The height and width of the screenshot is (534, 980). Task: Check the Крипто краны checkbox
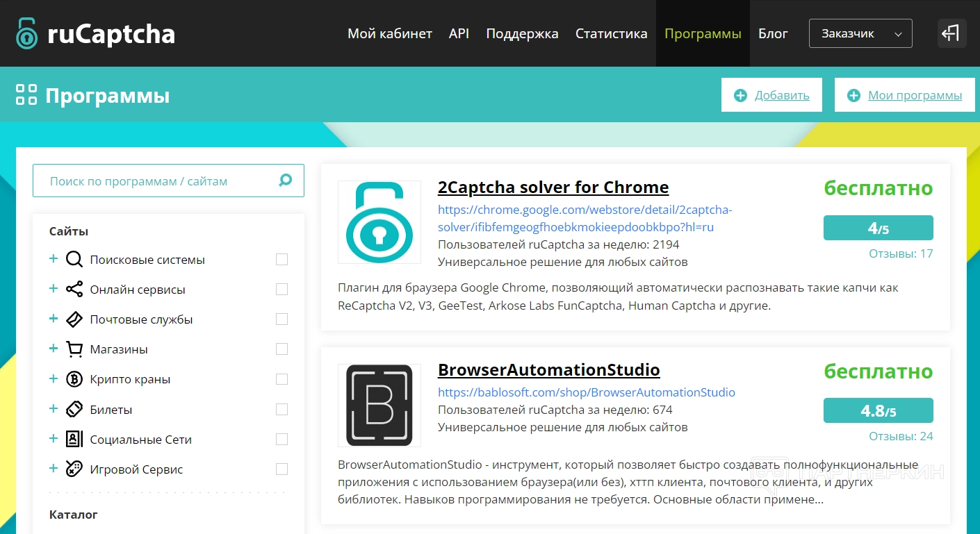coord(281,379)
